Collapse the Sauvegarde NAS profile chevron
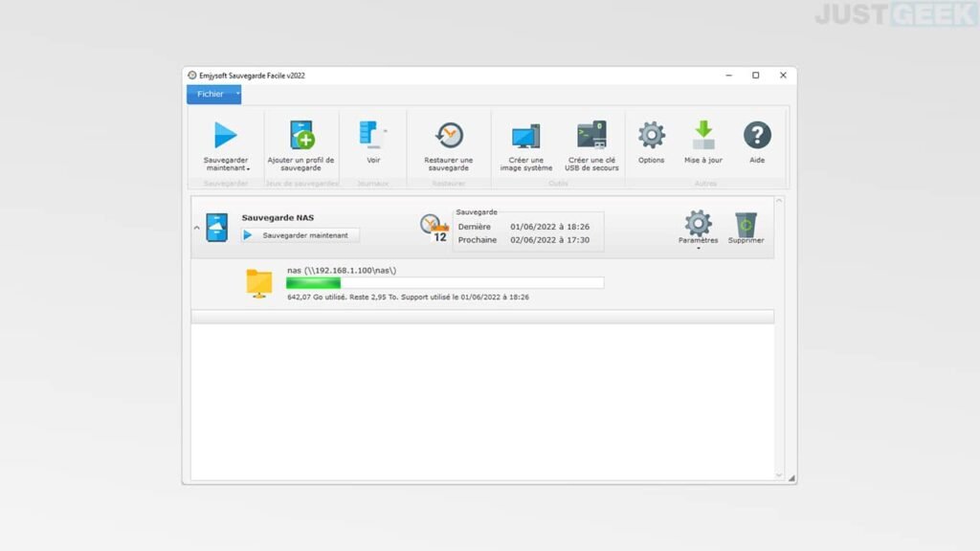Viewport: 980px width, 551px height. click(197, 228)
